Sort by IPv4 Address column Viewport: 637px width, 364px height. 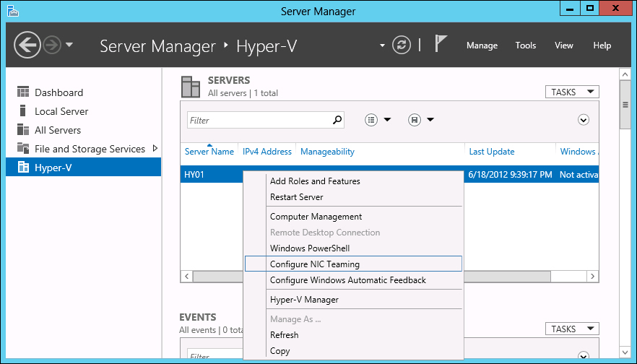point(267,152)
